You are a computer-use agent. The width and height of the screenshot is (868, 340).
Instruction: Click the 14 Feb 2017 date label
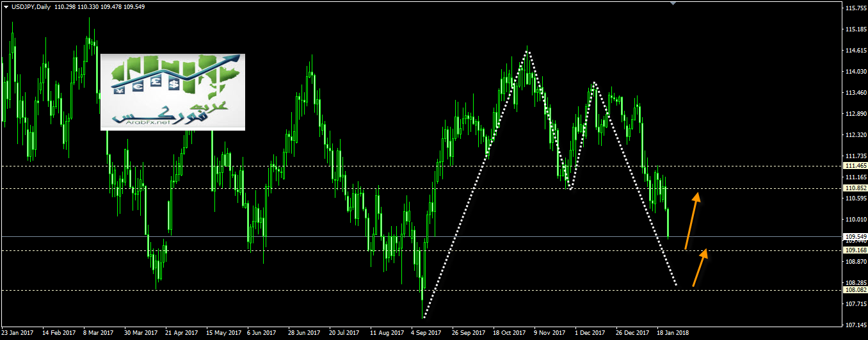[58, 334]
